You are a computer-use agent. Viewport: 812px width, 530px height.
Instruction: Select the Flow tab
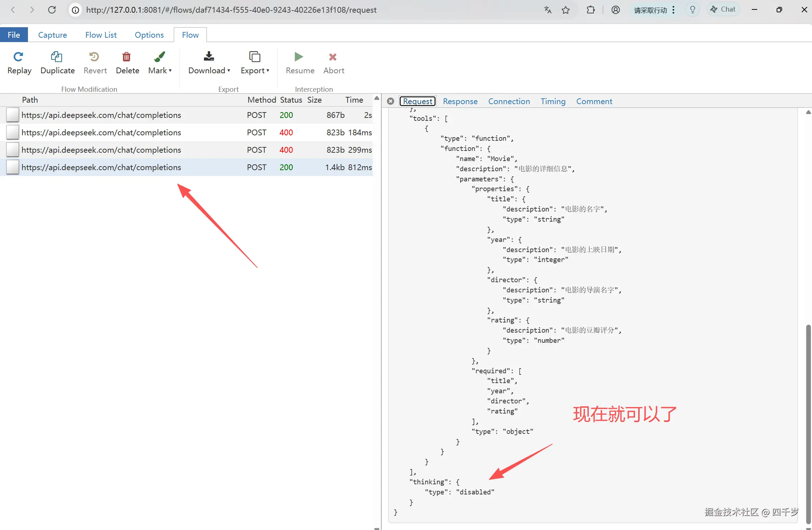190,35
